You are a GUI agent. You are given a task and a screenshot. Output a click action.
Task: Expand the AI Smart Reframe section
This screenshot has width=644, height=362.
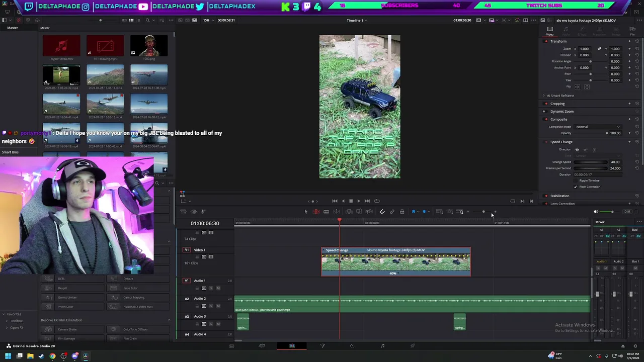pyautogui.click(x=544, y=96)
